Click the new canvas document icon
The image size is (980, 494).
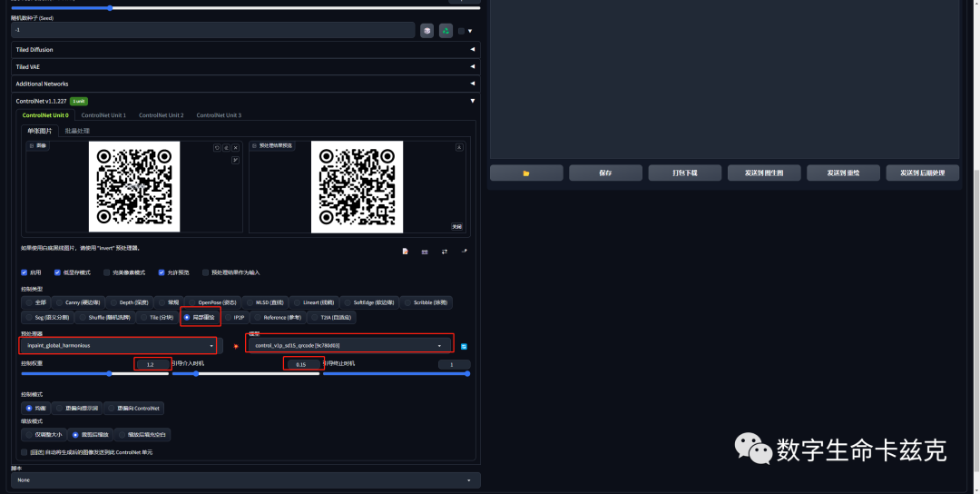[x=405, y=252]
